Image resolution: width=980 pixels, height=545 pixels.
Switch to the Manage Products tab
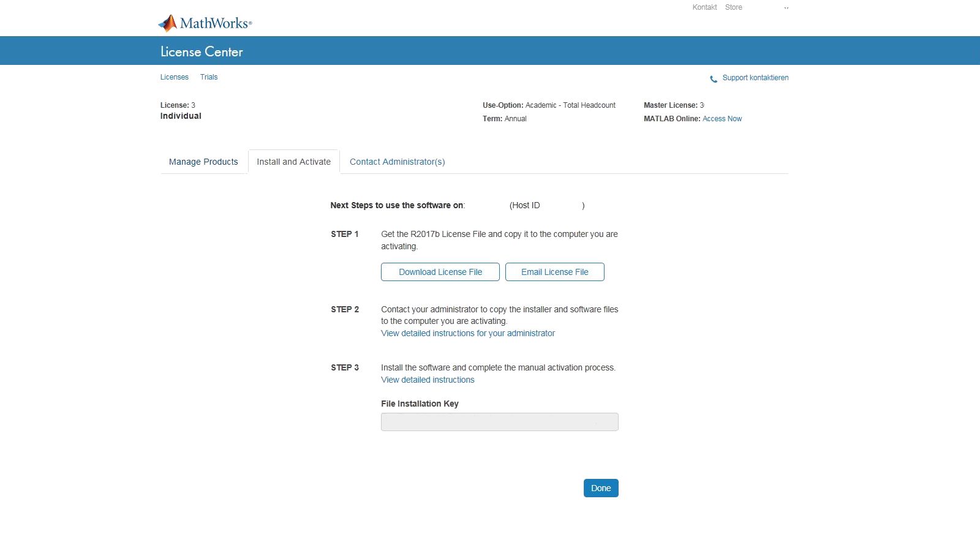(203, 162)
